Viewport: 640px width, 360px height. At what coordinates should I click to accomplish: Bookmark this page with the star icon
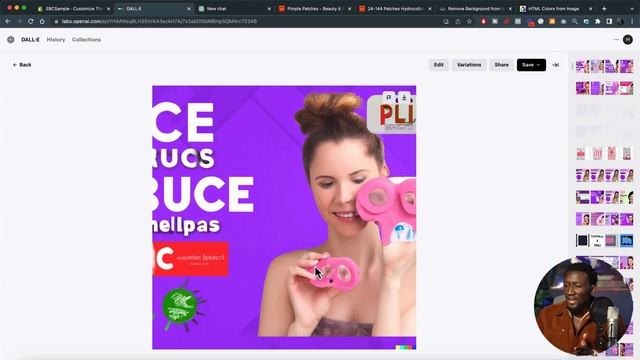[469, 21]
